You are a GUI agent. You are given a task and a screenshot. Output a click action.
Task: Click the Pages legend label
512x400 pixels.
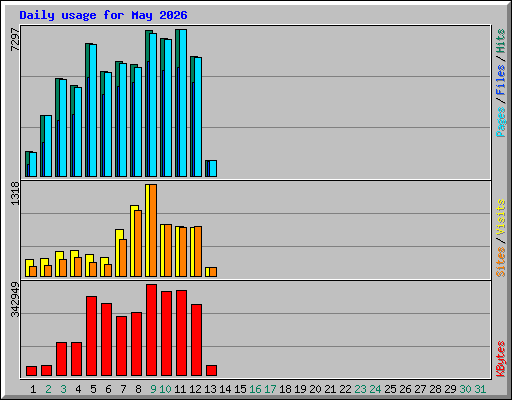click(x=500, y=122)
